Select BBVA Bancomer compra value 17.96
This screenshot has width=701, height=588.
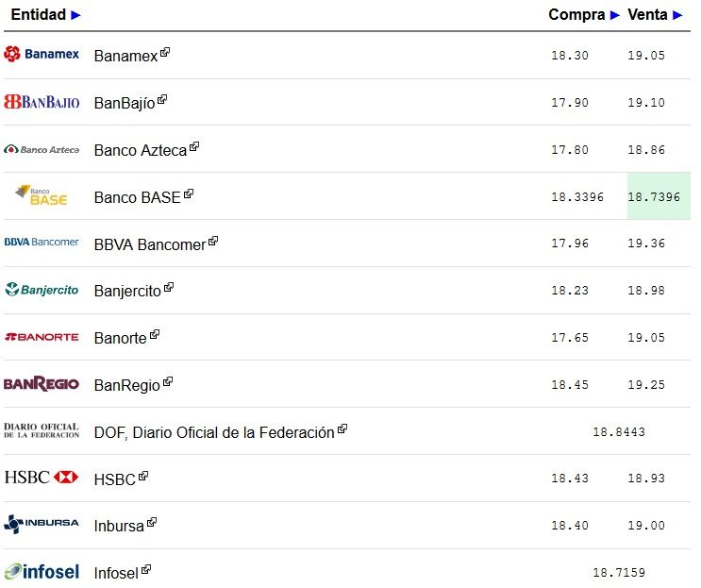(570, 244)
